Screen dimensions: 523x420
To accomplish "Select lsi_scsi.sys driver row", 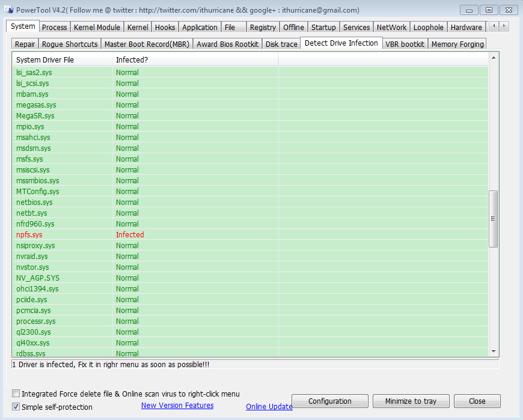I will coord(250,84).
